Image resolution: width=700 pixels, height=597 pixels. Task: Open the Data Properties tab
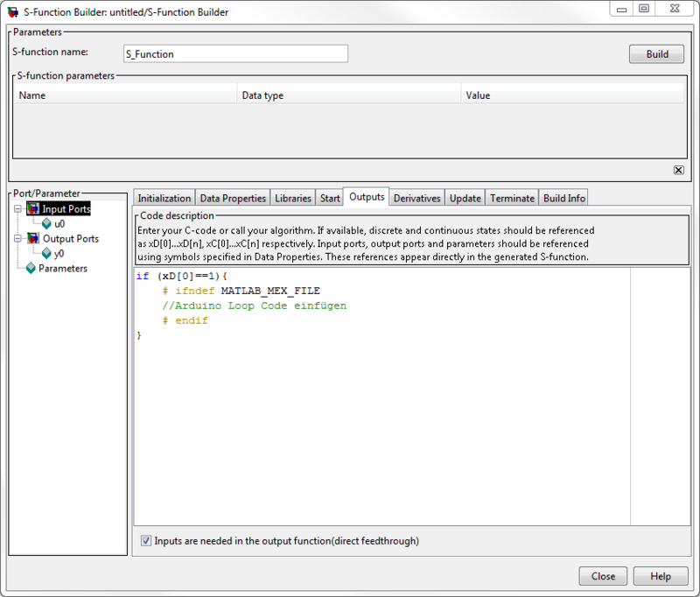[x=232, y=198]
